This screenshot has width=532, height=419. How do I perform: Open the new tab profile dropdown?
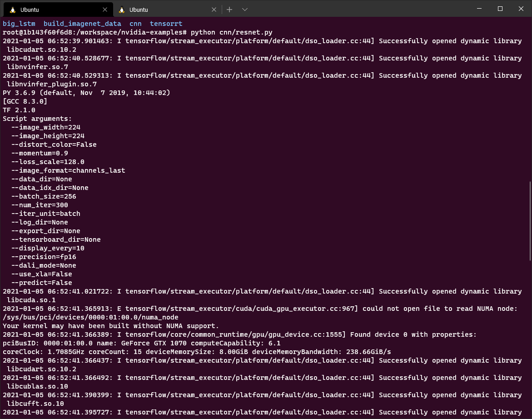click(x=244, y=10)
